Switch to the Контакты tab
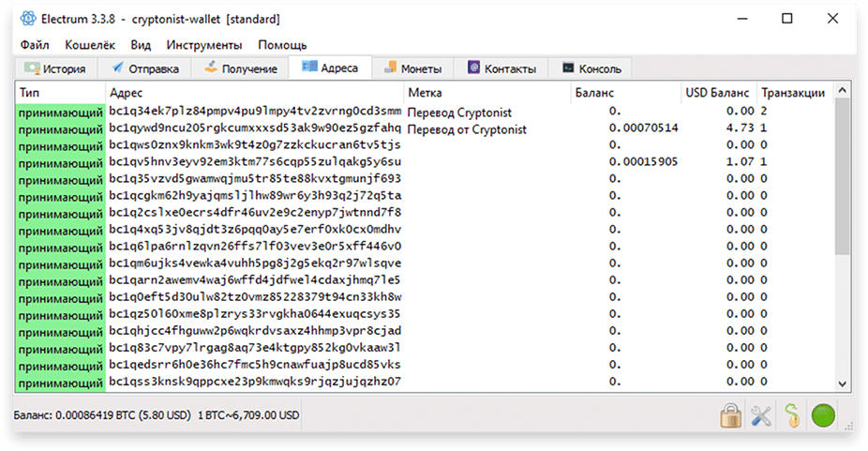This screenshot has width=868, height=451. pyautogui.click(x=501, y=68)
